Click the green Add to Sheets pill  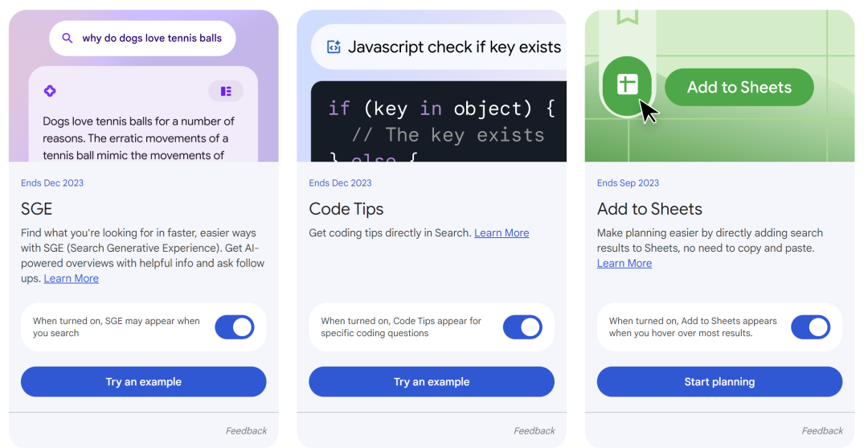(x=739, y=88)
